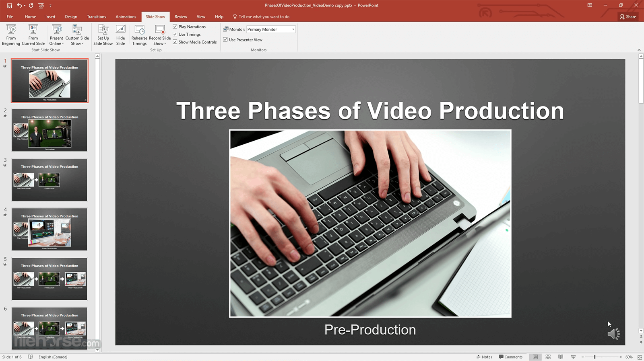Screen dimensions: 644x361
Task: Switch to the Design tab
Action: point(71,16)
